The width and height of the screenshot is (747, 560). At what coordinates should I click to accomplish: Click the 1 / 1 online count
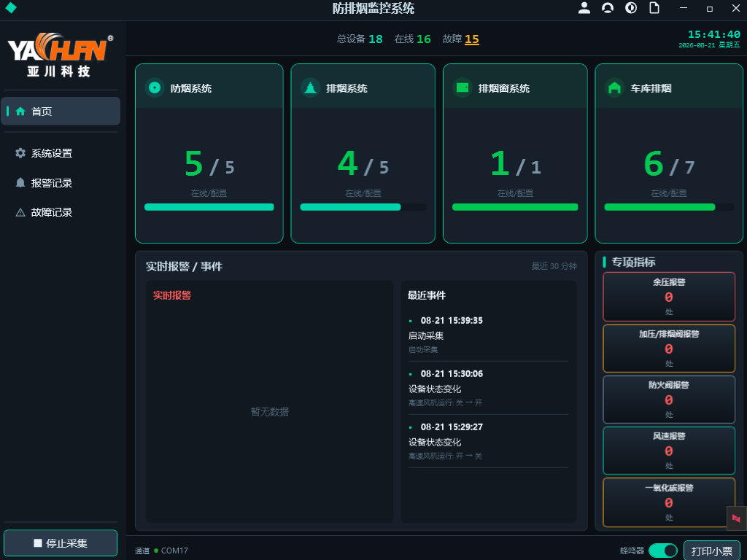tap(516, 164)
